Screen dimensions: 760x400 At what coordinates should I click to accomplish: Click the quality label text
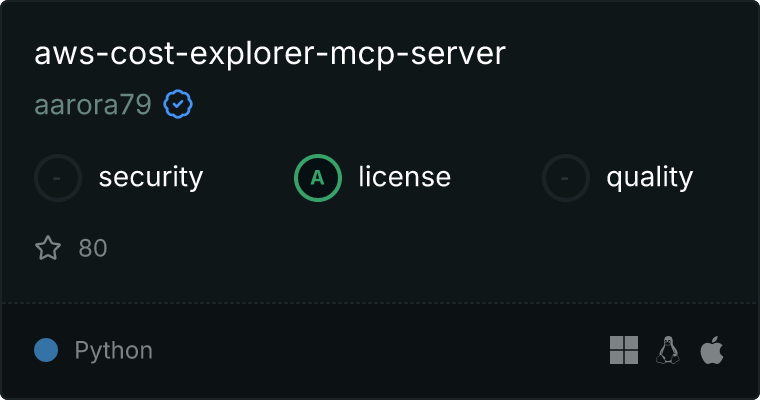650,177
